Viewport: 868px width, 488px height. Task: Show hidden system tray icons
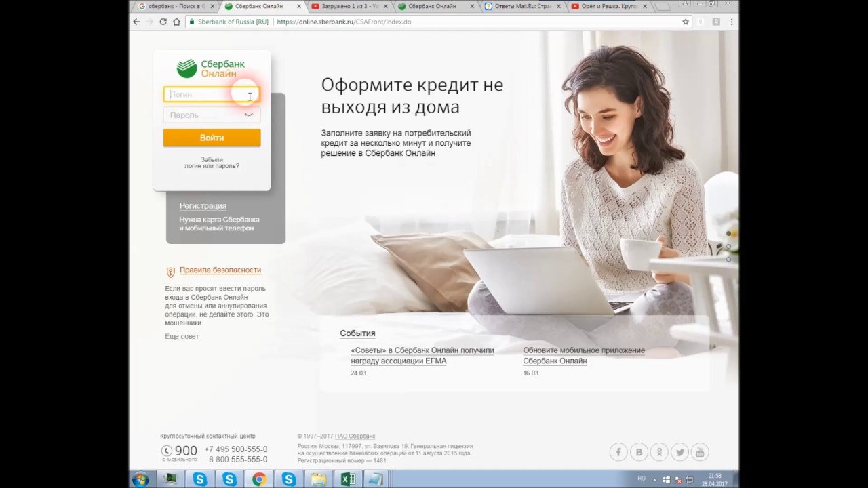click(x=655, y=479)
